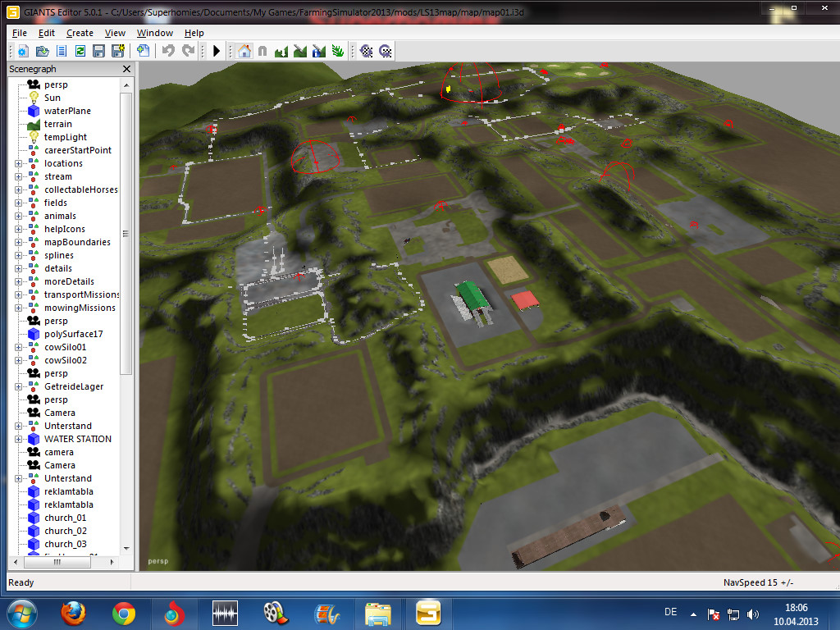This screenshot has height=630, width=840.
Task: Open the Window menu
Action: click(x=155, y=33)
